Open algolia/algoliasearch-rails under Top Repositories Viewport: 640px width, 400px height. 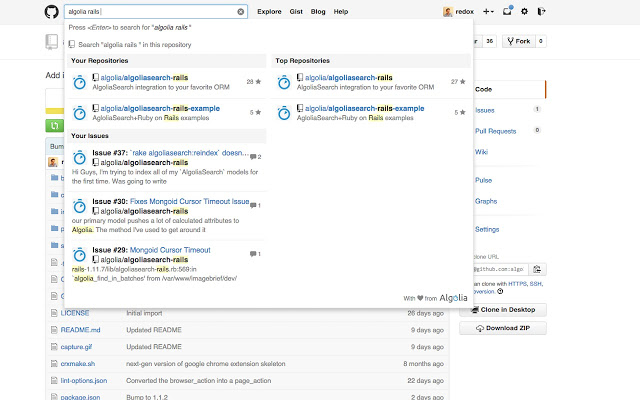point(349,78)
